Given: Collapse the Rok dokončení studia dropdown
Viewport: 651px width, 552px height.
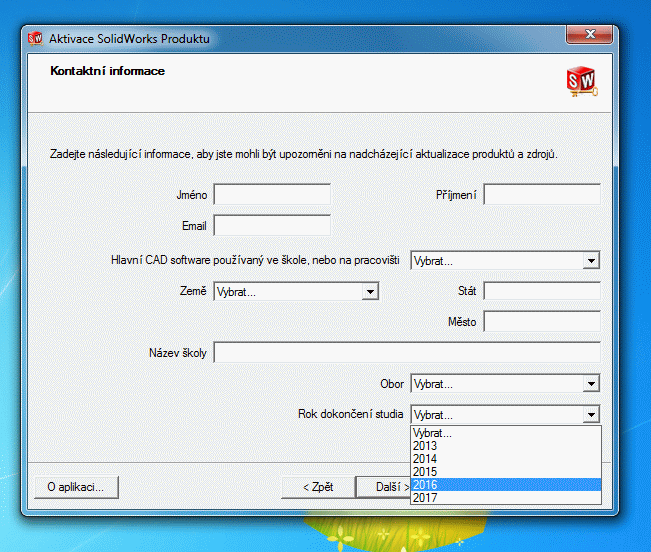Looking at the screenshot, I should (x=591, y=414).
